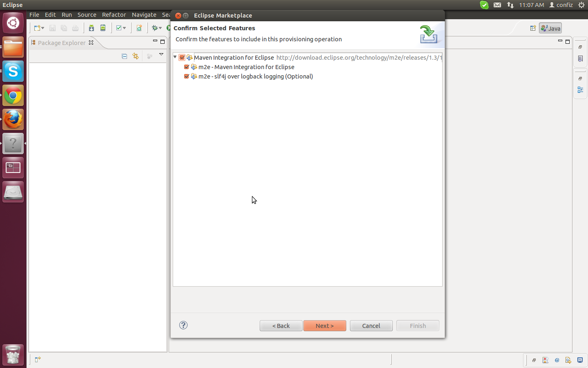Screen dimensions: 588x368
Task: Open Ubuntu Dash home from launcher
Action: tap(13, 23)
